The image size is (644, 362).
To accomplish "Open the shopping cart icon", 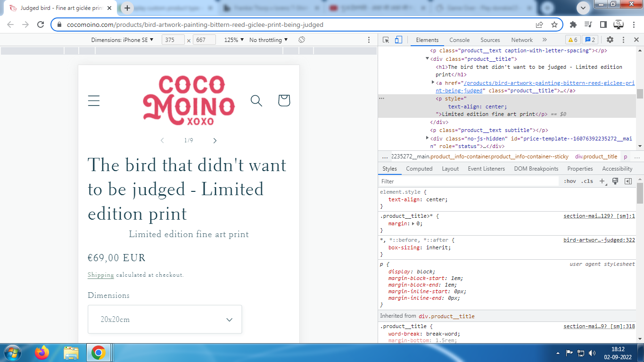I will tap(284, 100).
